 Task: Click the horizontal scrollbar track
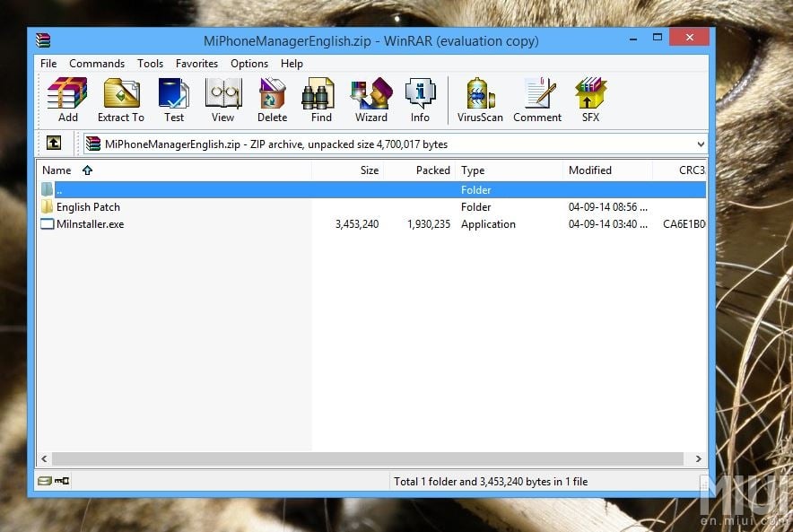tap(368, 458)
